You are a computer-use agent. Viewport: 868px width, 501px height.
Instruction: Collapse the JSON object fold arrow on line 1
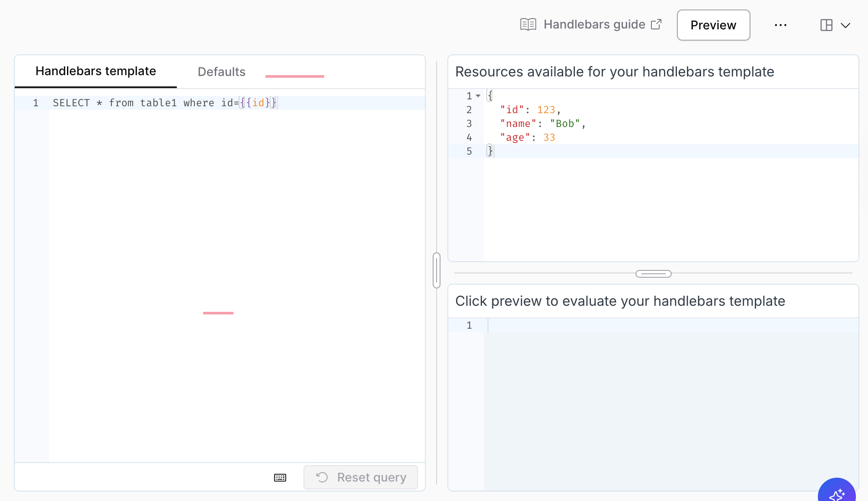(x=478, y=96)
